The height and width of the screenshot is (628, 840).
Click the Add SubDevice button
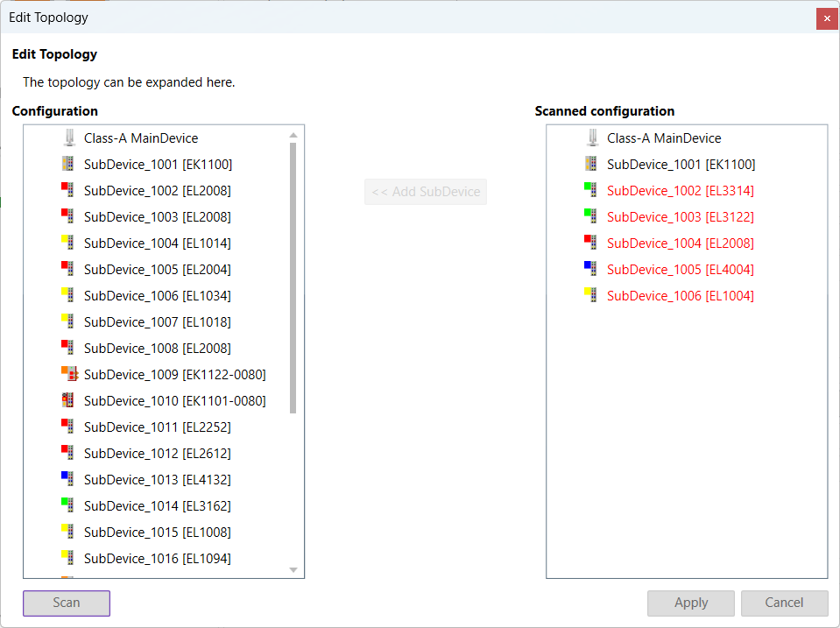[x=425, y=192]
